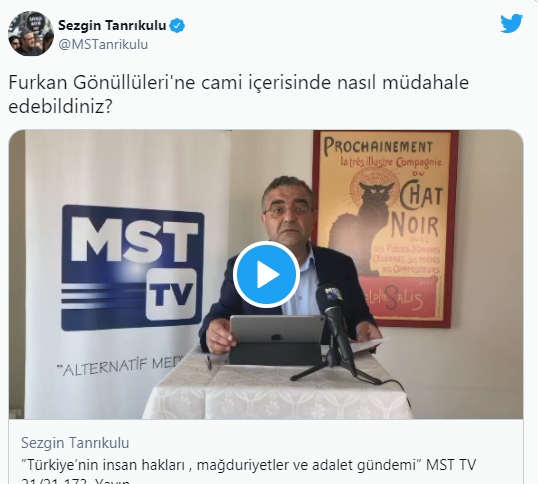Click the Twitter bird logo icon
The image size is (538, 484).
pos(511,24)
